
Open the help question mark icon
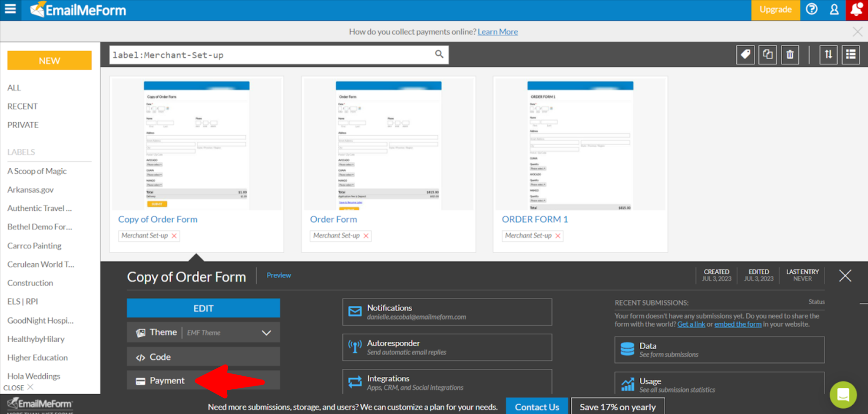(x=812, y=9)
